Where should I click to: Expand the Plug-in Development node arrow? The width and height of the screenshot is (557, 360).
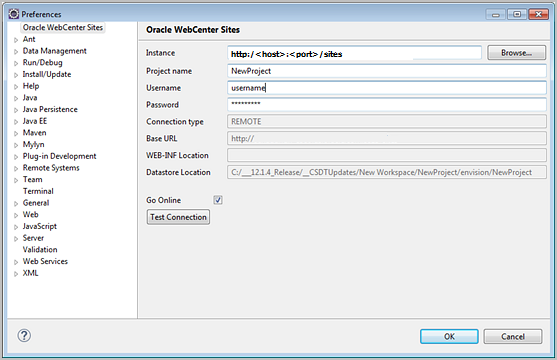[x=16, y=157]
